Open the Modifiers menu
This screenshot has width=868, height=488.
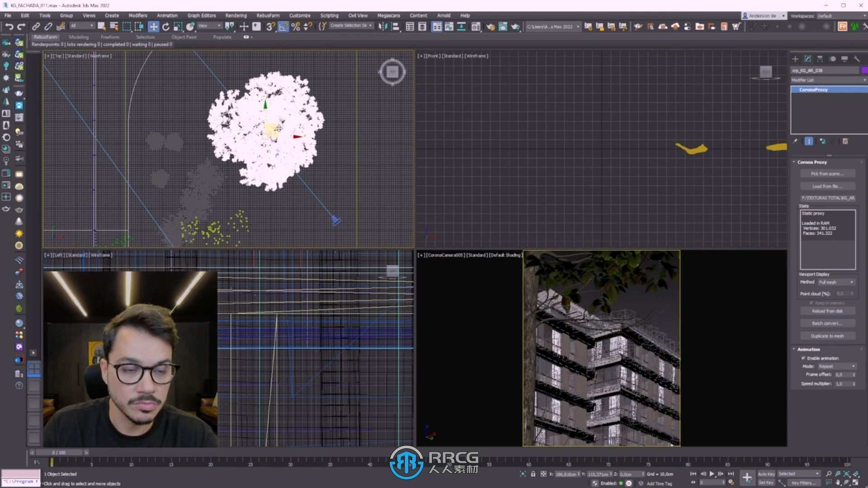coord(138,15)
